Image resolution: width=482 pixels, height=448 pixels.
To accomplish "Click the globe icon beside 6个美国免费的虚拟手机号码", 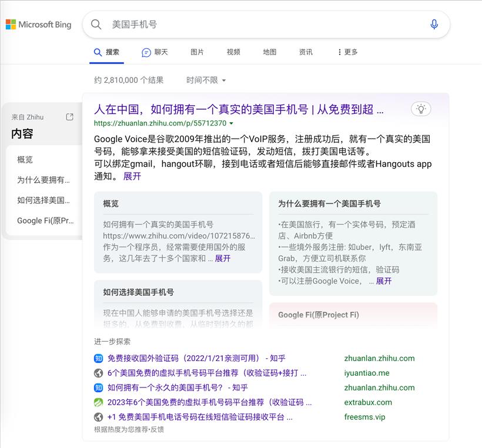I will coord(98,373).
